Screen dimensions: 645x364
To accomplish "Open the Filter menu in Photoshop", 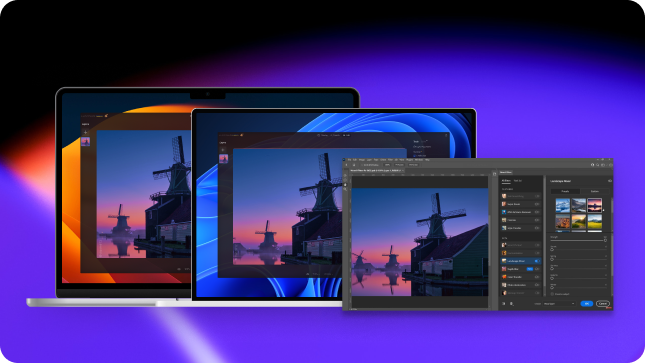I will pyautogui.click(x=390, y=160).
